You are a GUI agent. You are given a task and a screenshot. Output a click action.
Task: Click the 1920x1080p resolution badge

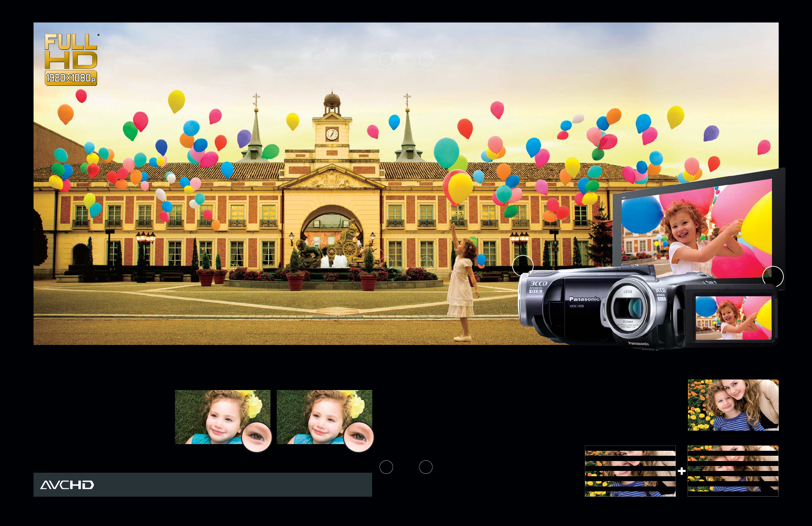click(x=71, y=78)
